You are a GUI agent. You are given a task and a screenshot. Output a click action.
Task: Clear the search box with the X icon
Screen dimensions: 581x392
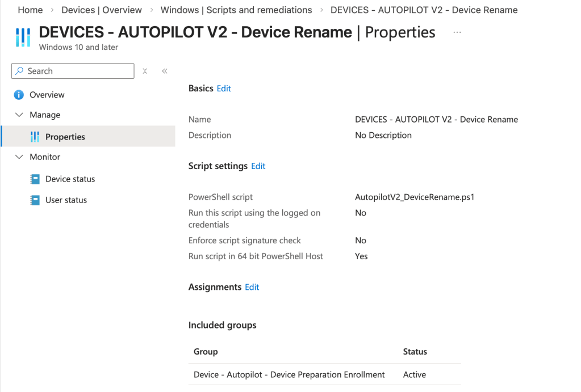[x=145, y=71]
